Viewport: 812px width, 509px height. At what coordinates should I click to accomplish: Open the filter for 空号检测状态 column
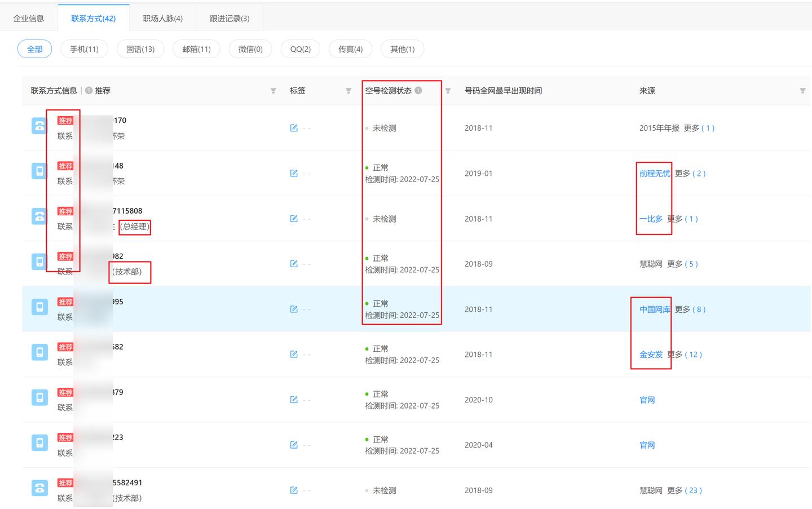448,91
